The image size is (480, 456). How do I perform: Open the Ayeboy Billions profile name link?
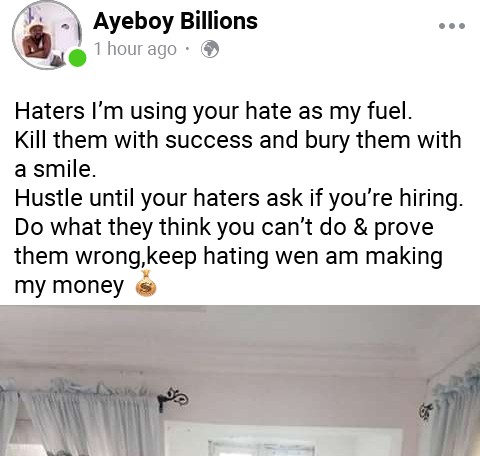175,21
